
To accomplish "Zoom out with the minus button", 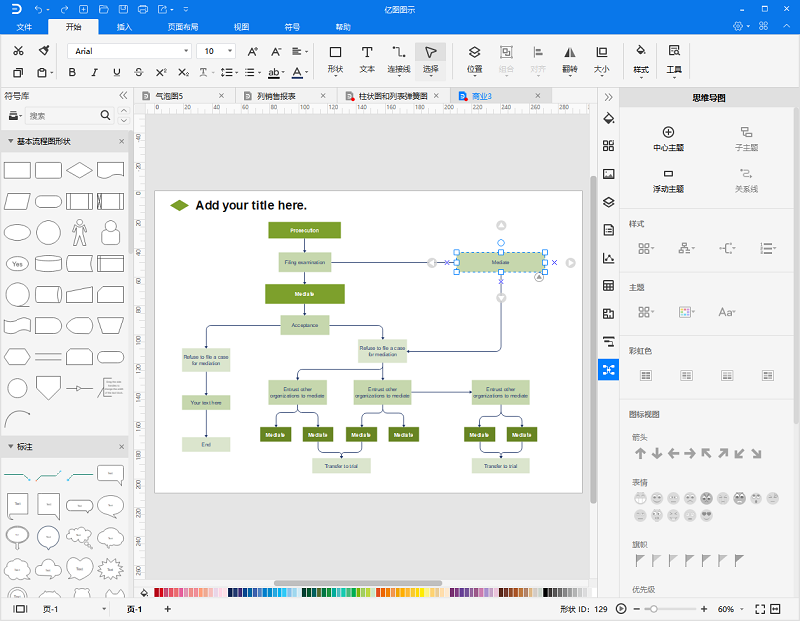I will 637,609.
